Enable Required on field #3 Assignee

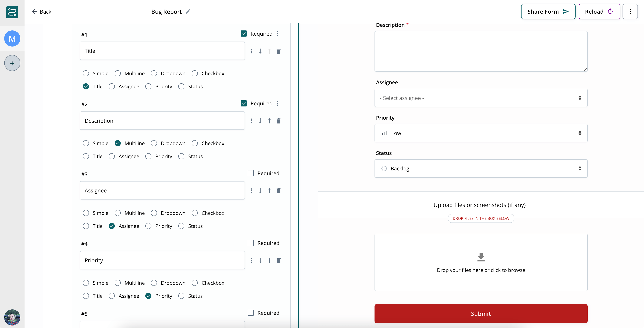(251, 173)
